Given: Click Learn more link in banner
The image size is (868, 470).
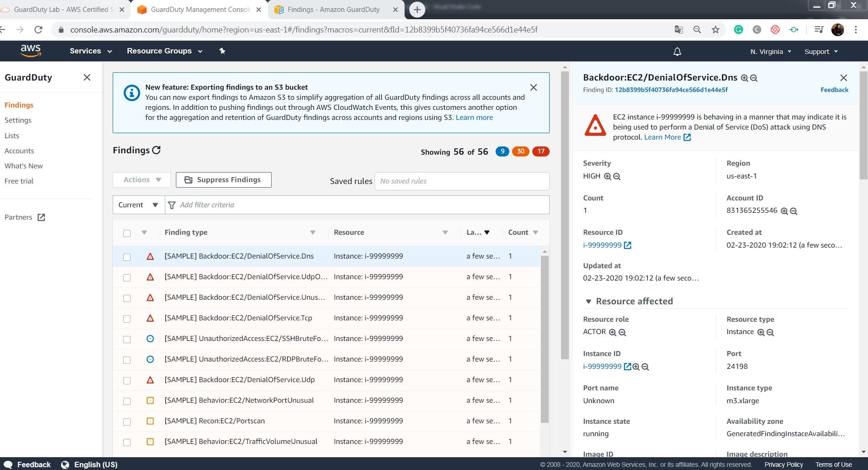Looking at the screenshot, I should pyautogui.click(x=474, y=118).
